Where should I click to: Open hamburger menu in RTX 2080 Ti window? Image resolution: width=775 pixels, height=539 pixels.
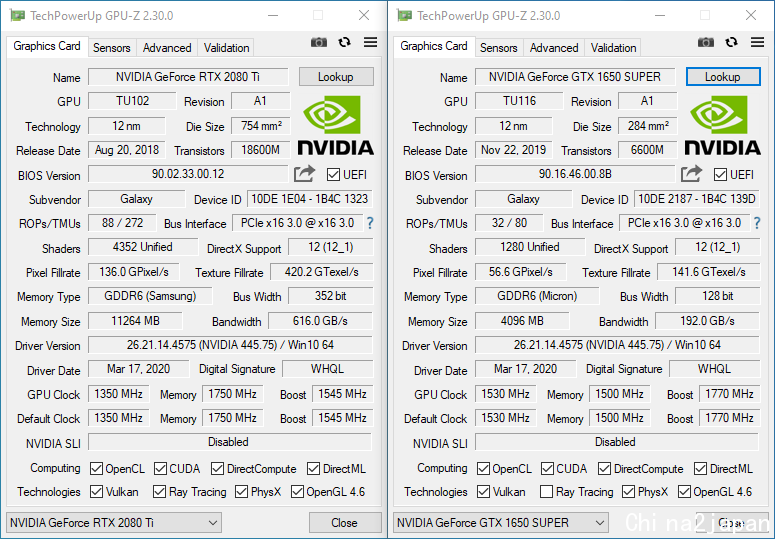(370, 42)
